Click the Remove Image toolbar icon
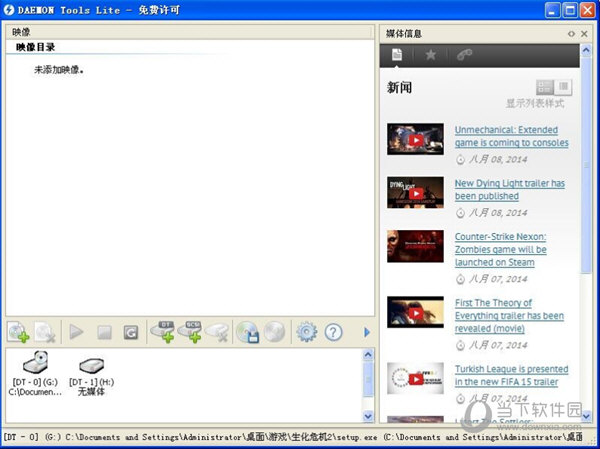600x449 pixels. click(x=45, y=332)
